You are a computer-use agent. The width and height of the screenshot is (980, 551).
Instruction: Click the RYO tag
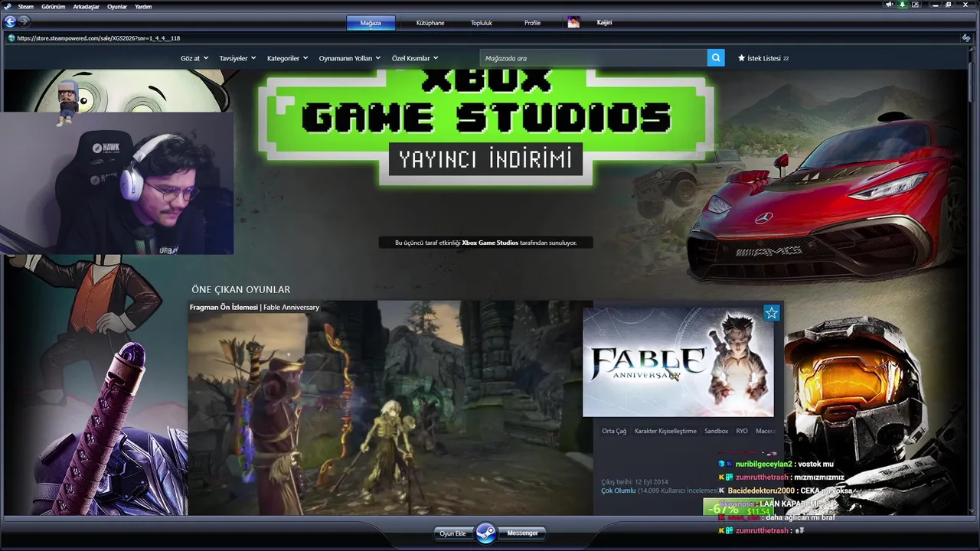(x=742, y=431)
